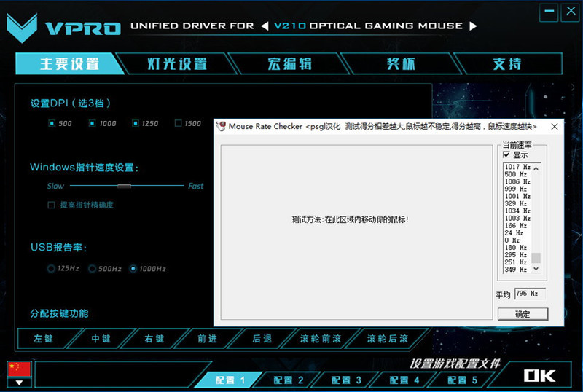
Task: Switch to next mouse model with right arrow
Action: click(x=473, y=26)
